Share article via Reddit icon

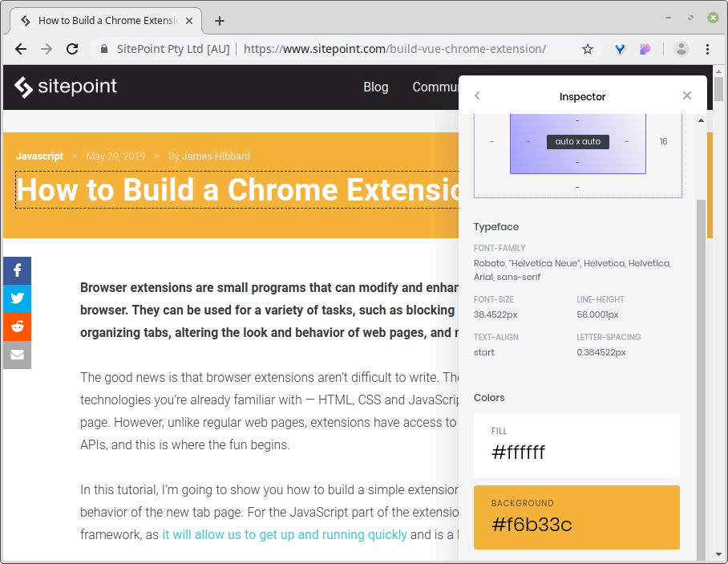tap(17, 327)
